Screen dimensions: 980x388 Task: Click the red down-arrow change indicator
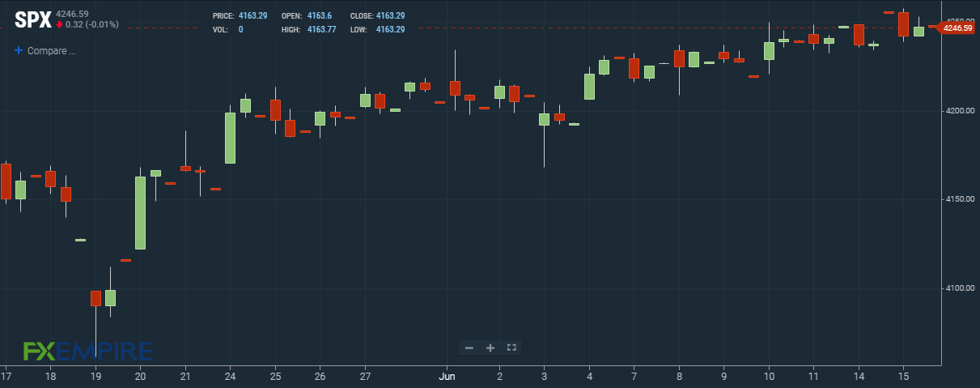pyautogui.click(x=59, y=24)
